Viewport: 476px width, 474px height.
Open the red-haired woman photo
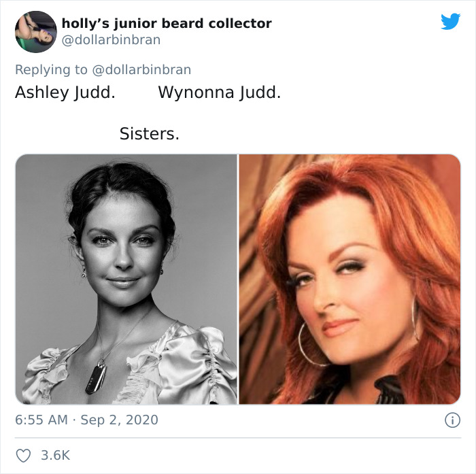click(350, 280)
